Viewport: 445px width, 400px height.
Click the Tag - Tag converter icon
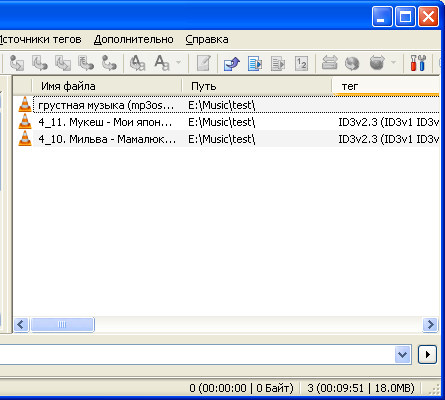point(109,63)
